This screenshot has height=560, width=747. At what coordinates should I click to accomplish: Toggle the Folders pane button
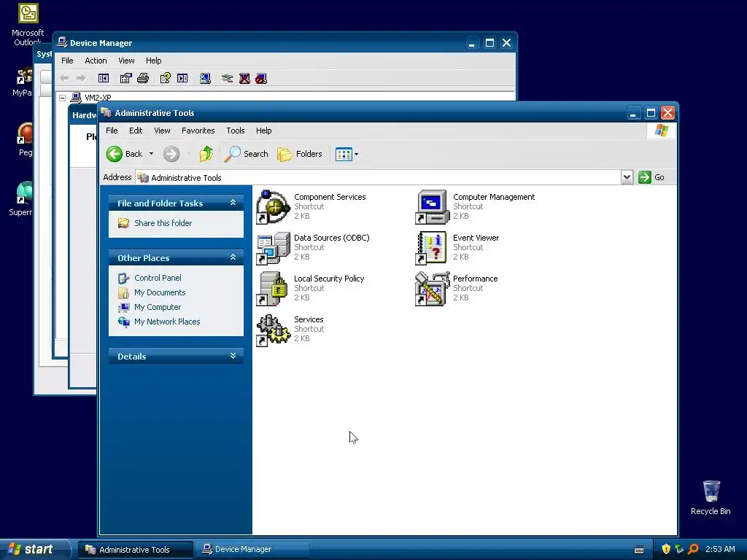tap(300, 154)
